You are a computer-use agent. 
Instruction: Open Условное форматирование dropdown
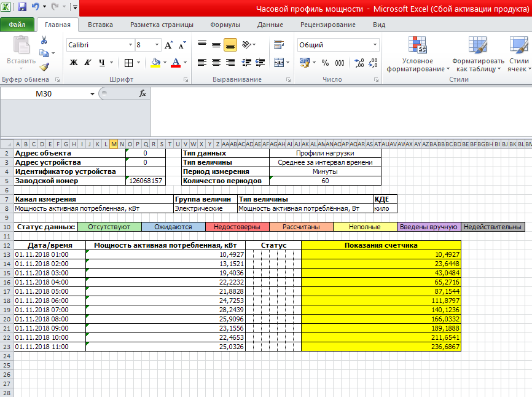[x=418, y=55]
